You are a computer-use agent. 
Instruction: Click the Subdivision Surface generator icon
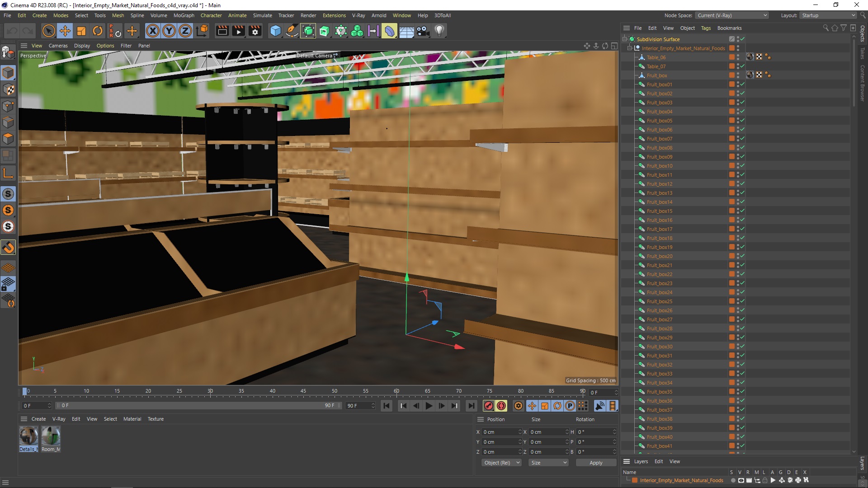click(308, 31)
